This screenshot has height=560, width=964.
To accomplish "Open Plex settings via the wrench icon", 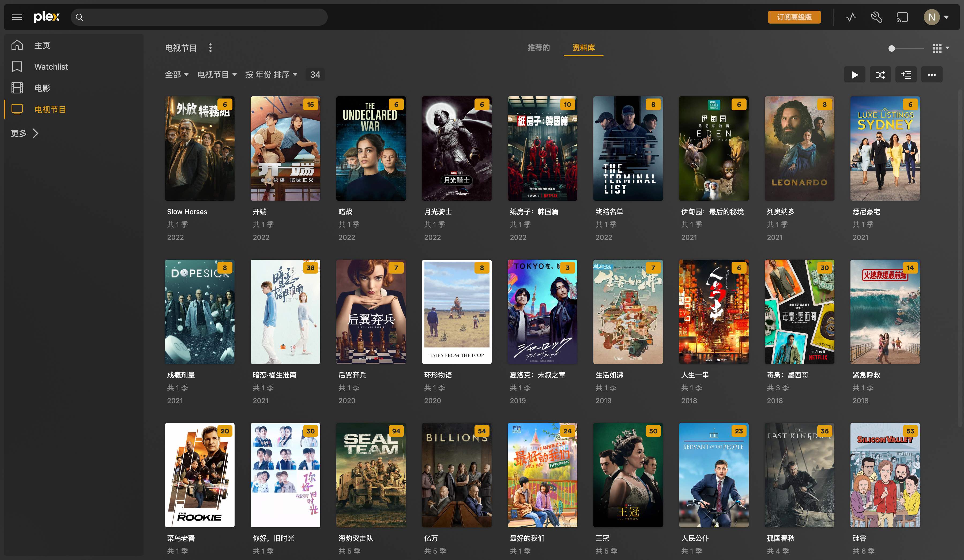I will pos(876,17).
